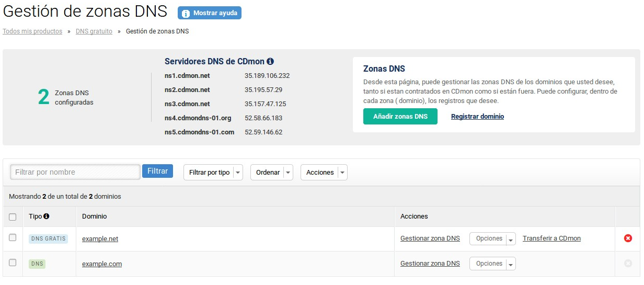
Task: Select the checkbox for example.net row
Action: click(x=13, y=238)
